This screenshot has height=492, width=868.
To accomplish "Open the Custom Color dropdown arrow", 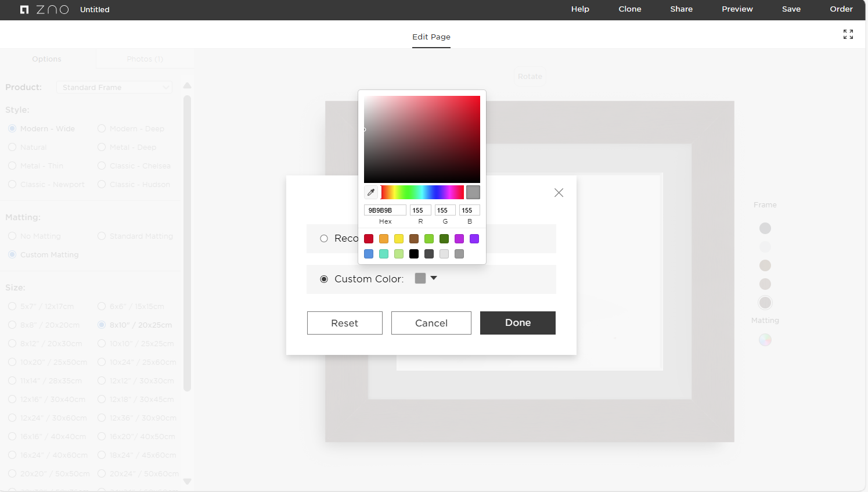I will pos(434,278).
